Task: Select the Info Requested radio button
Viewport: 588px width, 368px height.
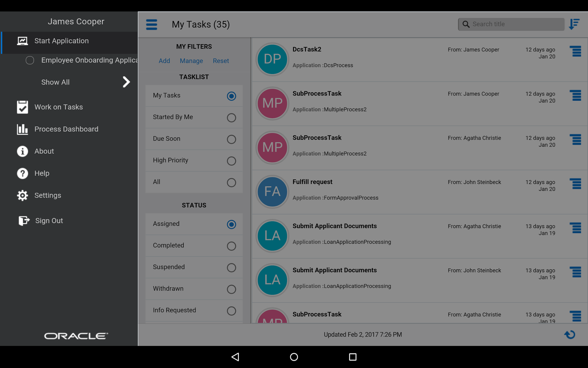Action: [x=231, y=310]
